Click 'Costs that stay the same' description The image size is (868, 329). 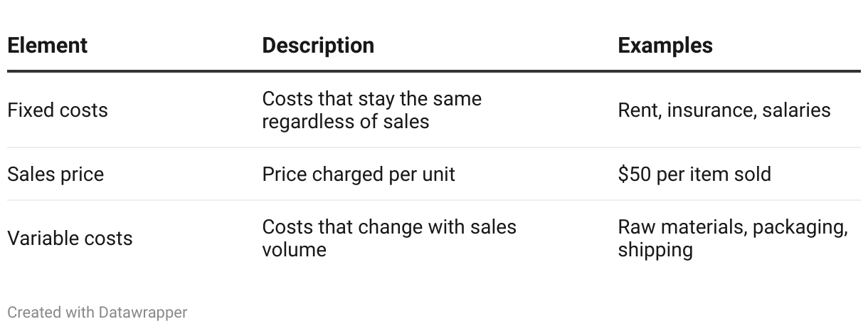(372, 99)
